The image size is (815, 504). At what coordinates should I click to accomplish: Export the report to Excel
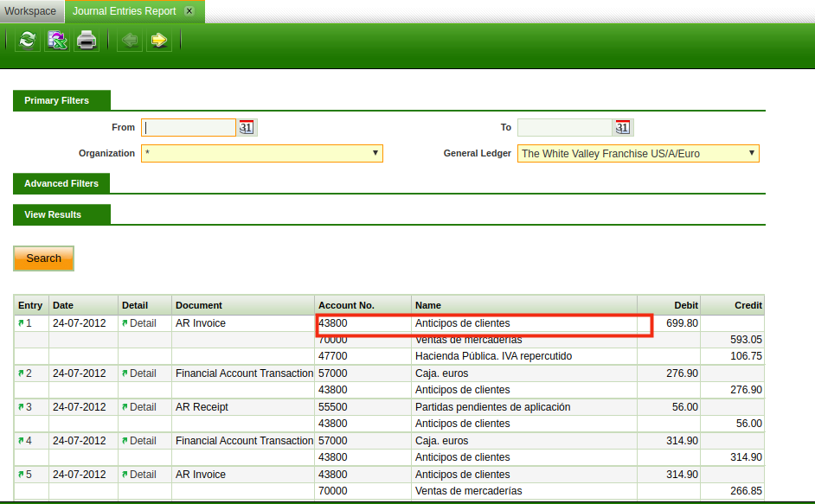[57, 40]
